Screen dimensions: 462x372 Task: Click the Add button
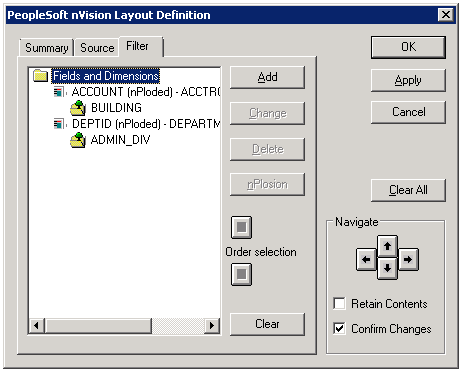267,77
